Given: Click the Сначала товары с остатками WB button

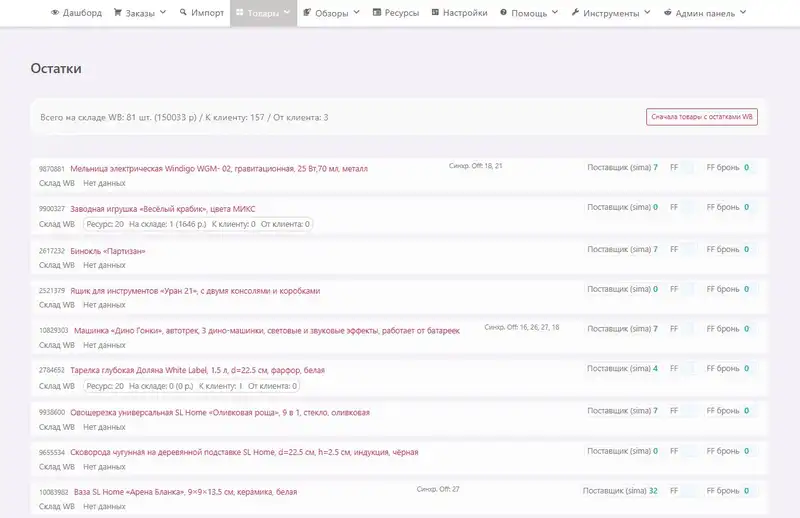Looking at the screenshot, I should click(x=702, y=117).
